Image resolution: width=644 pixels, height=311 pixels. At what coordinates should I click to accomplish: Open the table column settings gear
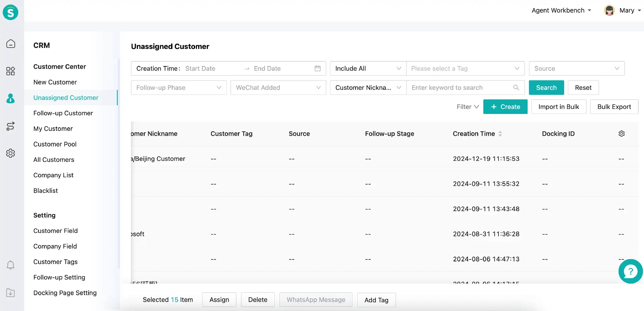622,134
